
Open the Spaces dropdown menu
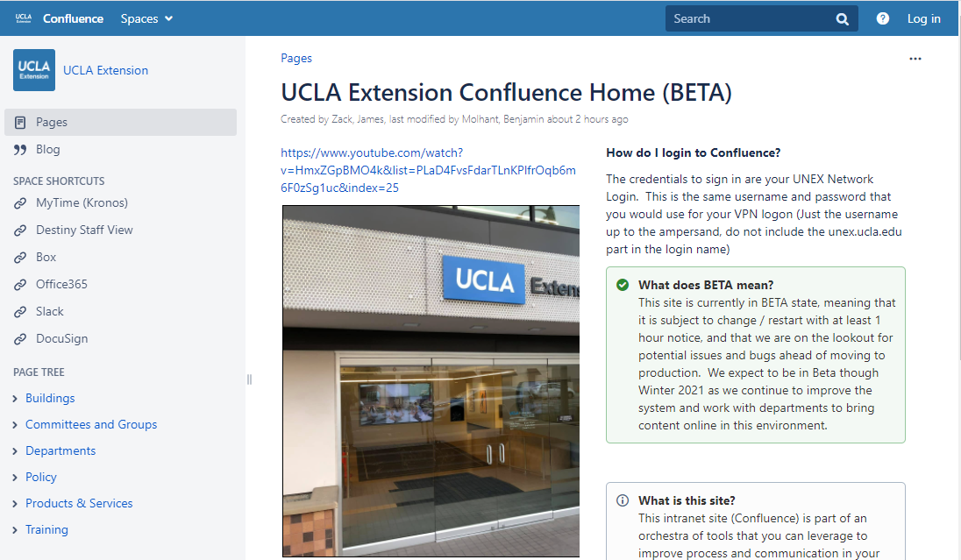click(x=146, y=18)
